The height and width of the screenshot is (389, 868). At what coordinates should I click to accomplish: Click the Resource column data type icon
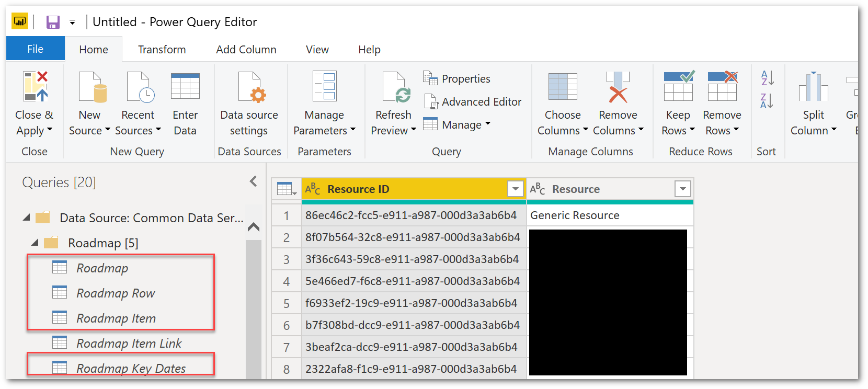point(538,189)
